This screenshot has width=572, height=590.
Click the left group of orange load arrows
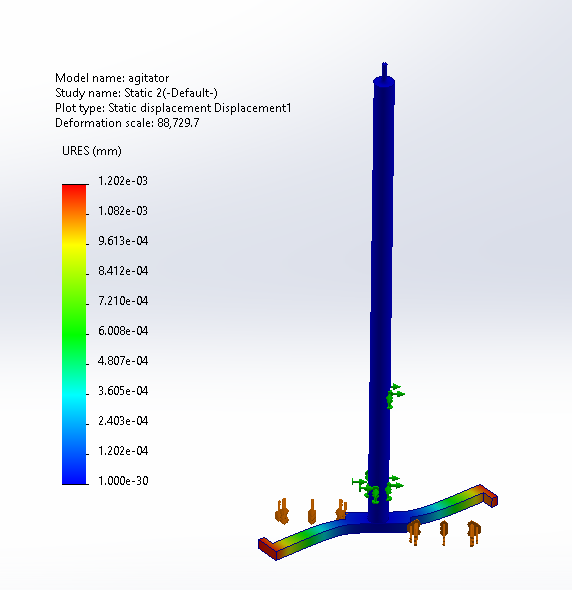pyautogui.click(x=312, y=511)
